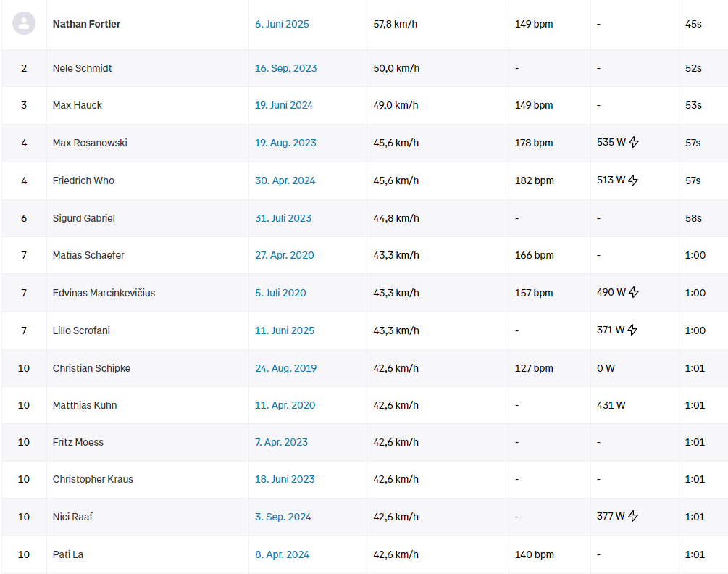Click the power meter icon beside 490 W
The image size is (728, 574).
(x=634, y=293)
